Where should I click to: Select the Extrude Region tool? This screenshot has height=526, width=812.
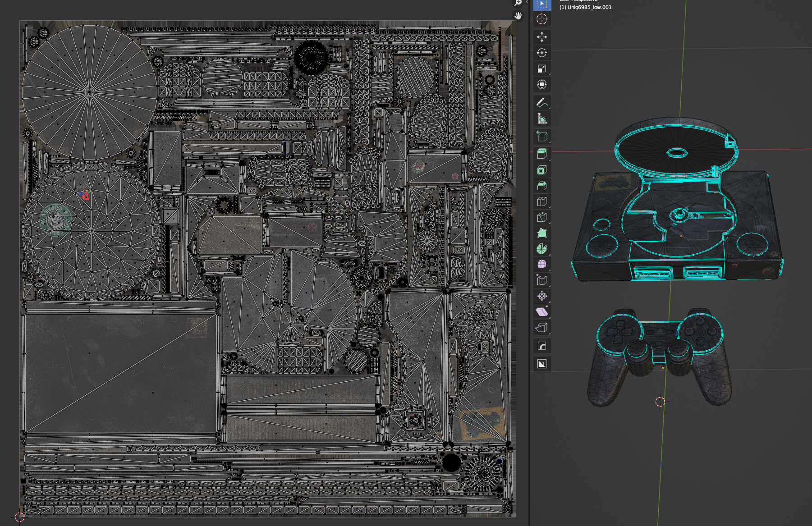[x=542, y=154]
